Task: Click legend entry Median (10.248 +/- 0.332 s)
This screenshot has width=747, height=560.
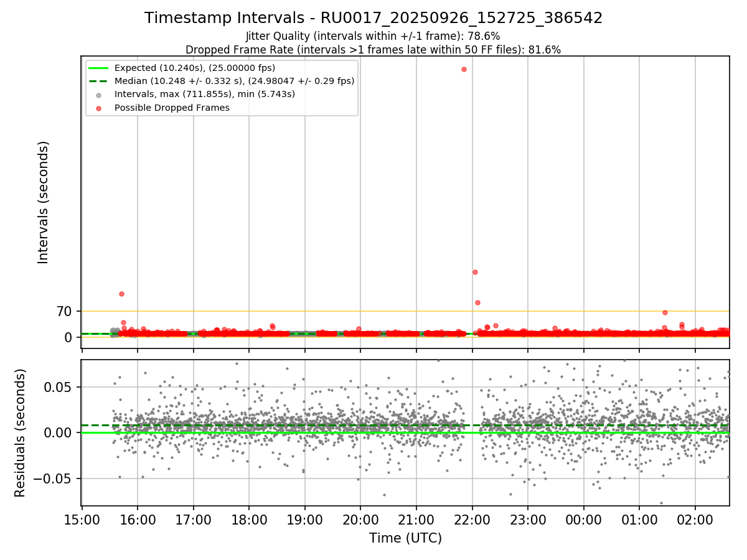Action: [x=234, y=81]
